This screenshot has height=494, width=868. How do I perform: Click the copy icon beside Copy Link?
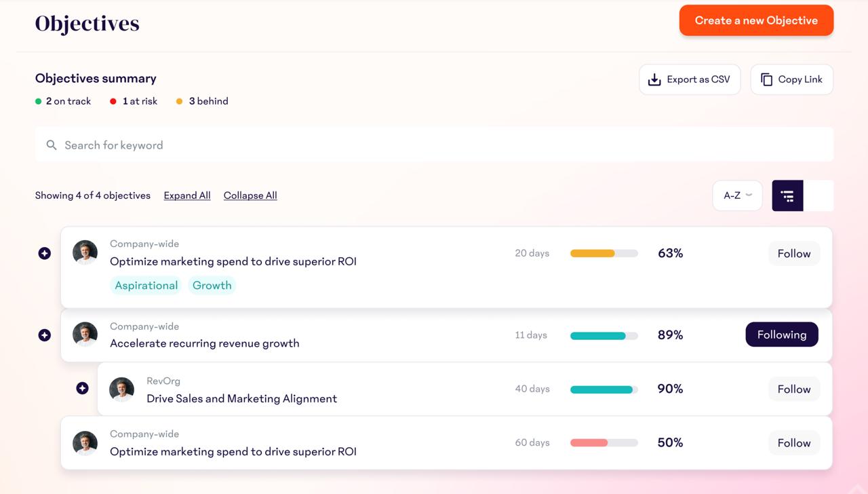[766, 79]
